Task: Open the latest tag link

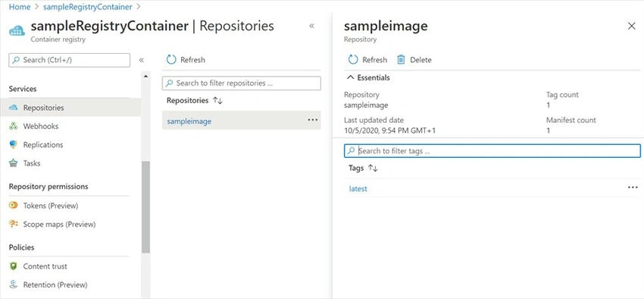Action: [358, 189]
